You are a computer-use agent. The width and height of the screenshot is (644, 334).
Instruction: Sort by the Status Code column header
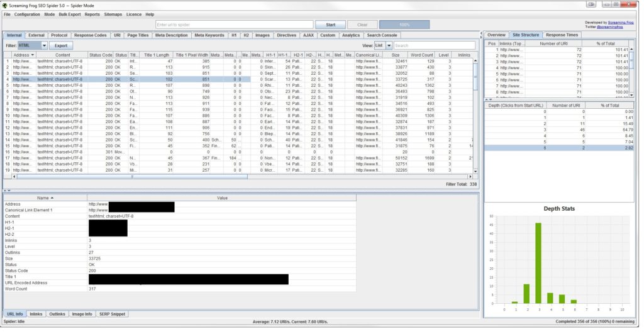coord(101,55)
